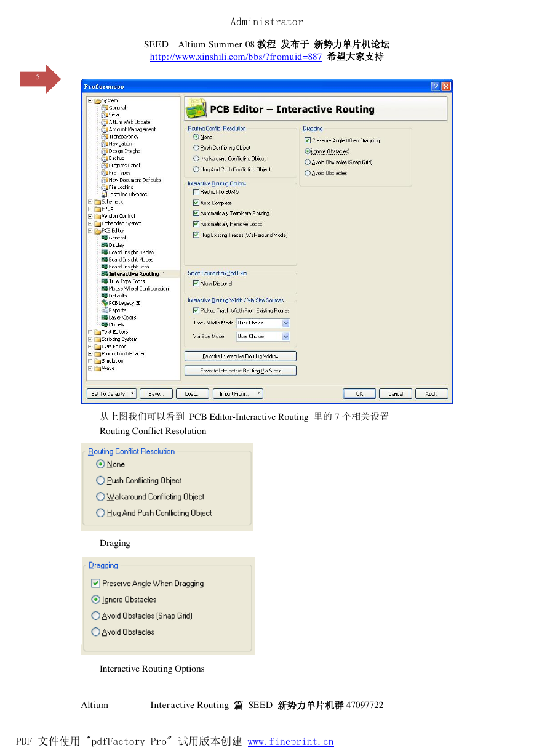Click the PCB Legacy 3D tree icon
Viewport: 534px width, 756px height.
click(x=105, y=303)
